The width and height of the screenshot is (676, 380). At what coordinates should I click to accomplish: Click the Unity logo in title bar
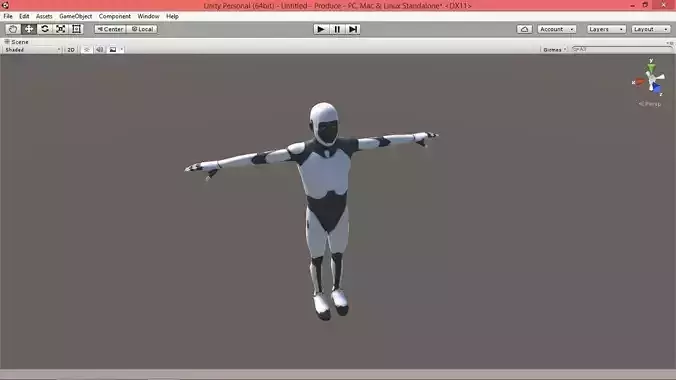5,5
